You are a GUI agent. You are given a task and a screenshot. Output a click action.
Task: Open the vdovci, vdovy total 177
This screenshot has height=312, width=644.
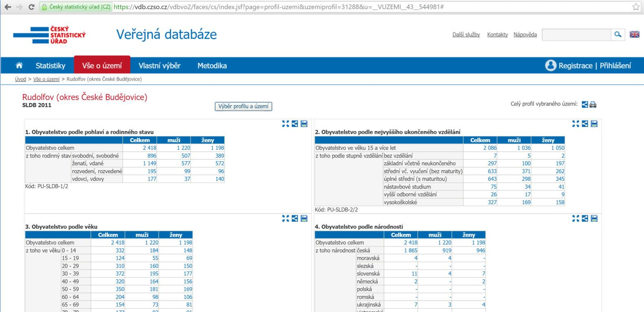click(x=152, y=179)
